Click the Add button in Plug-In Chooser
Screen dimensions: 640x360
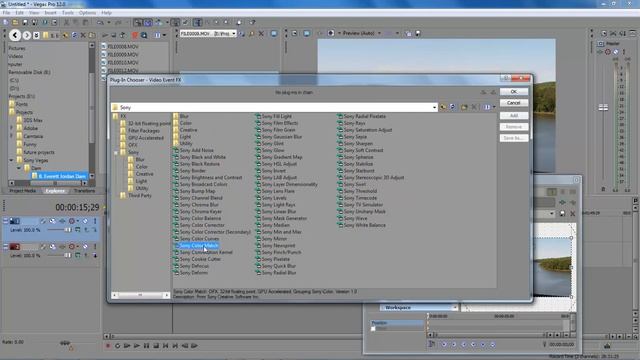pyautogui.click(x=513, y=116)
